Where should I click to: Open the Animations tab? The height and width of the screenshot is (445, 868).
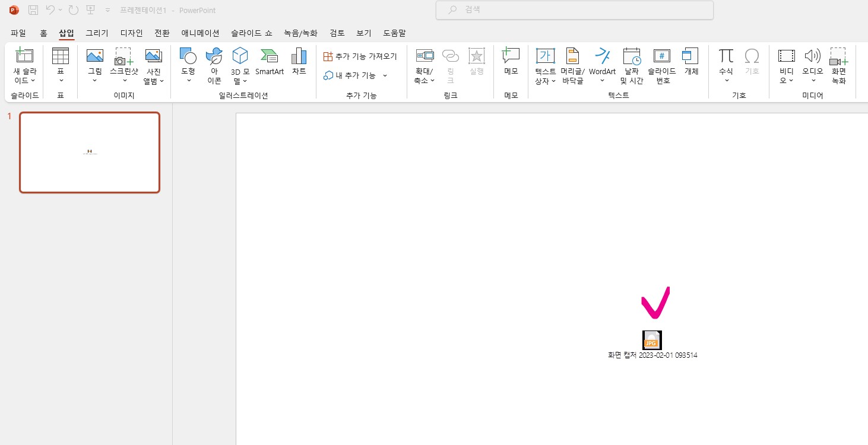point(200,33)
